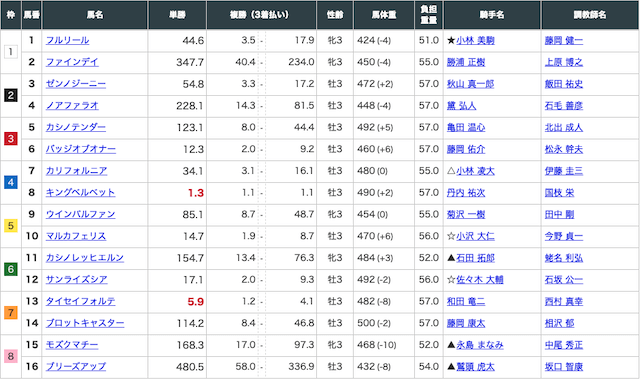Open horse フルリール details link

point(67,40)
